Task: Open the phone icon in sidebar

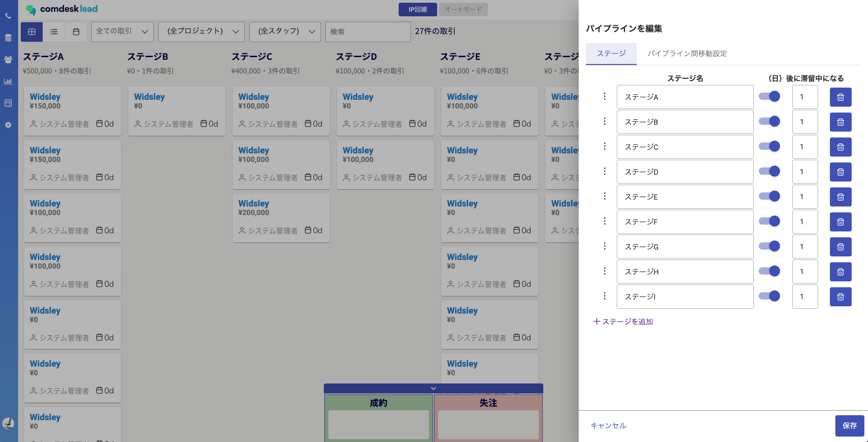Action: pos(8,16)
